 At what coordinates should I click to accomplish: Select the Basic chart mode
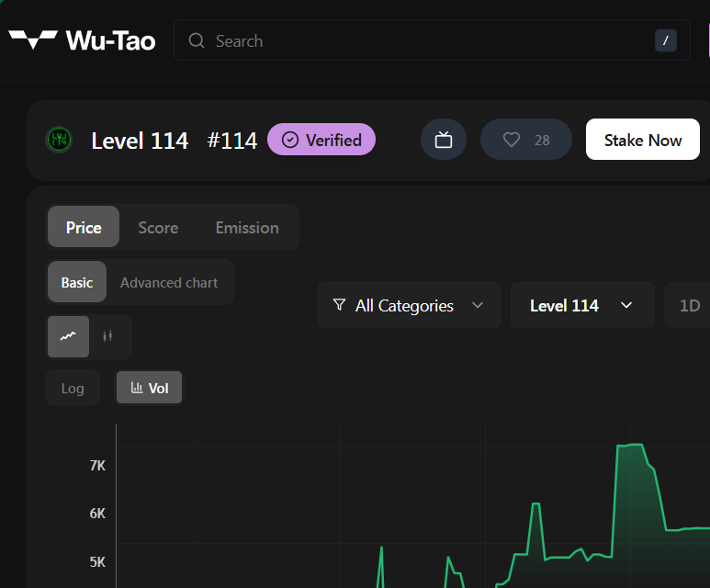click(77, 282)
